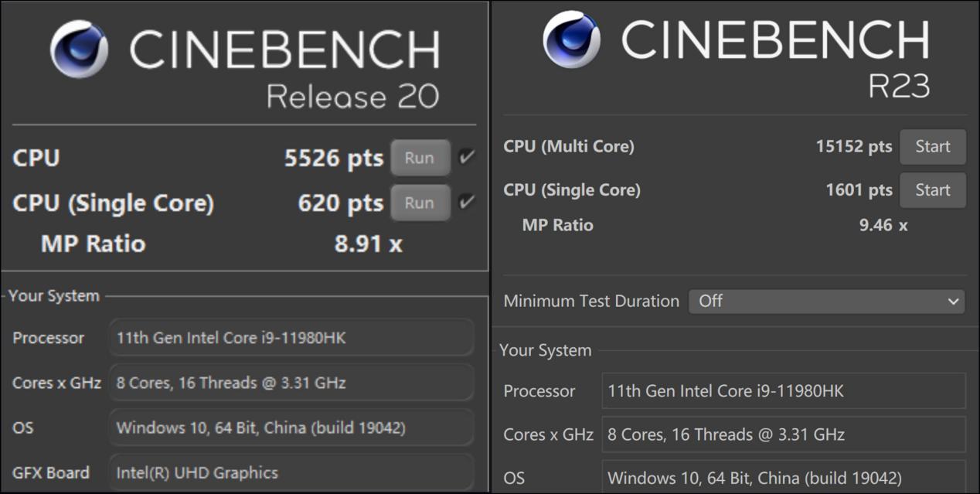The image size is (980, 494).
Task: Click the 5526 pts CPU score
Action: coord(333,158)
